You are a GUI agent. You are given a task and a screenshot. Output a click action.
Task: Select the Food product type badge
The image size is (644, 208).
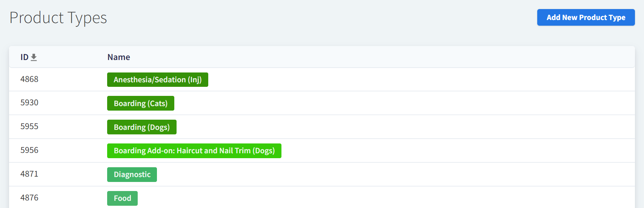pyautogui.click(x=122, y=198)
